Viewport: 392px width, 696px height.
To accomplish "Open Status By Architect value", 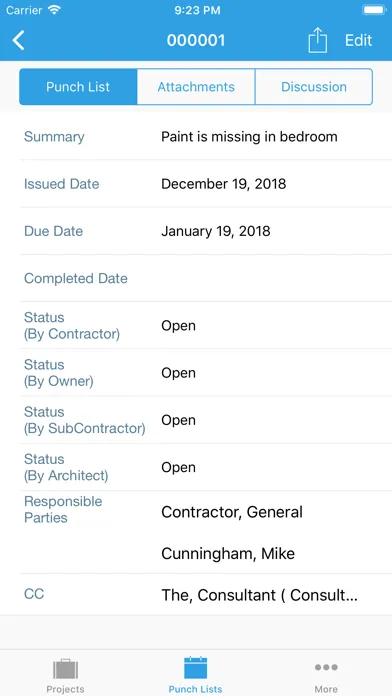I will point(178,467).
